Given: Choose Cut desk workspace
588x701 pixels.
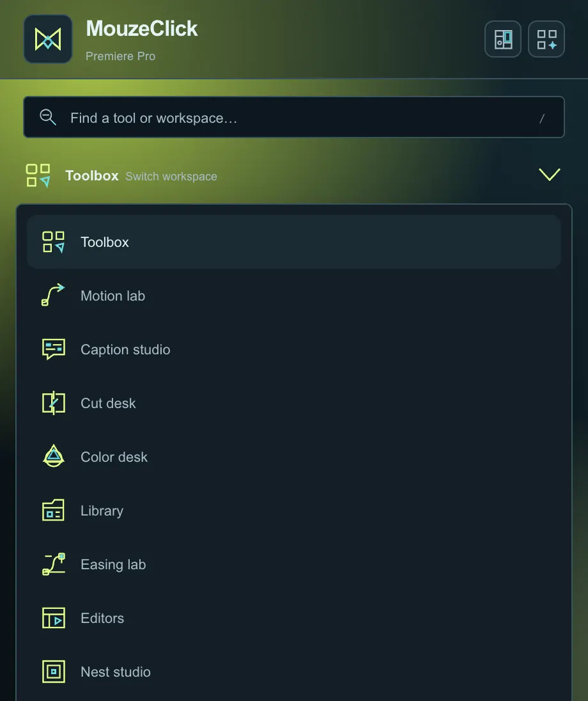Looking at the screenshot, I should pos(294,403).
